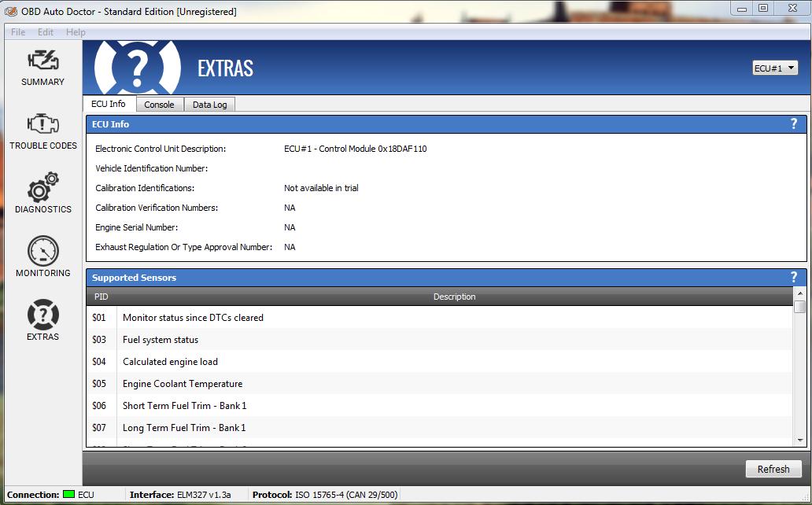Open the File menu
Viewport: 812px width, 505px height.
18,32
